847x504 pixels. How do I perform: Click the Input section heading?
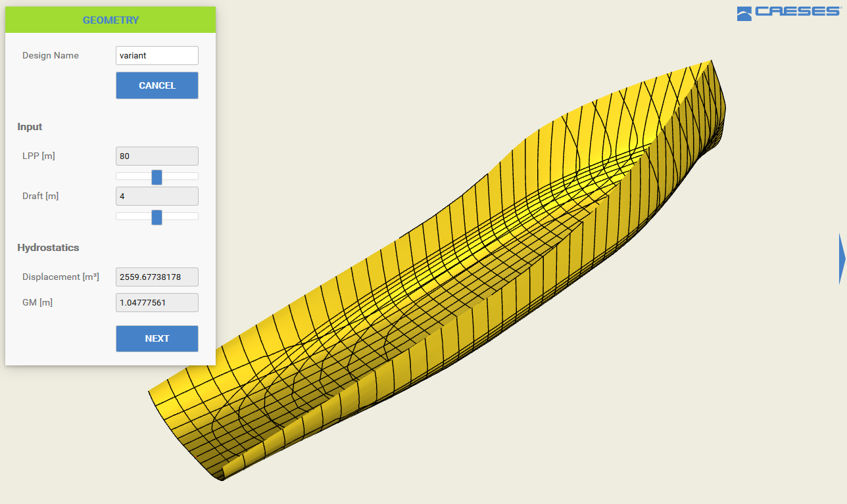(x=30, y=127)
